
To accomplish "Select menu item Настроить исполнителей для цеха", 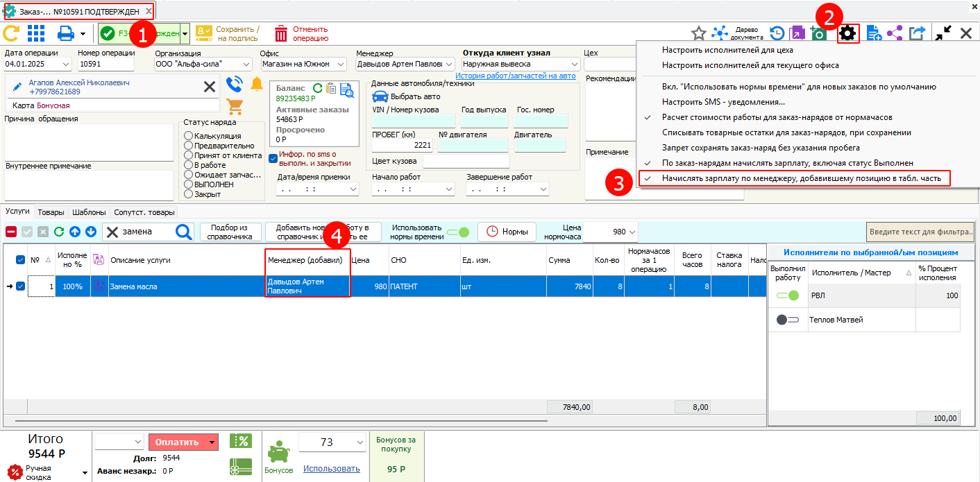I will click(x=727, y=50).
